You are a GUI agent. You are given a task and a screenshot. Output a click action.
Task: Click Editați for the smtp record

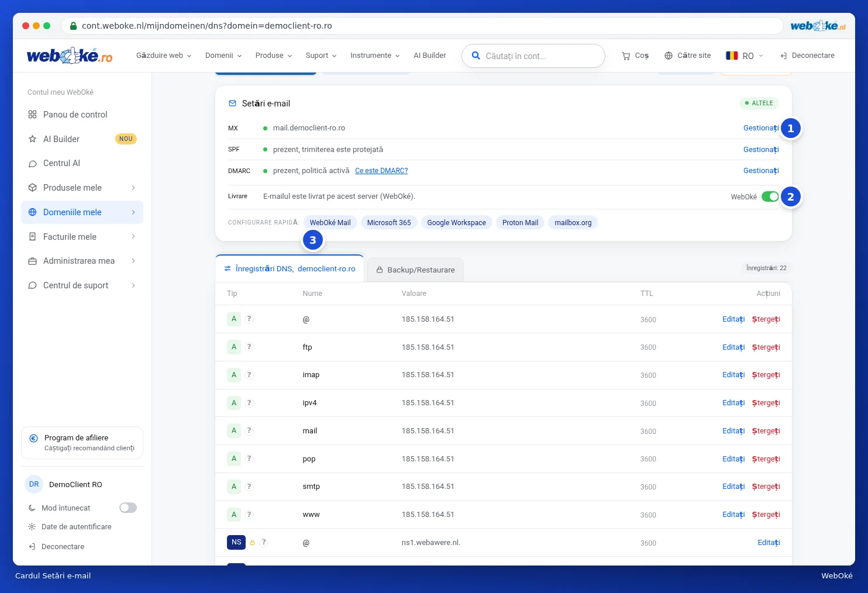733,487
